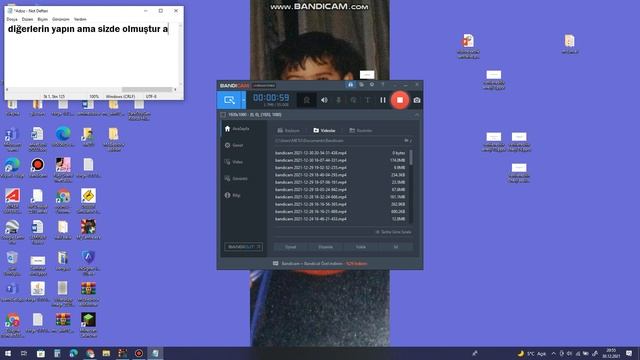Screen dimensions: 640x360
Task: Click the Yükle upload button
Action: click(361, 247)
